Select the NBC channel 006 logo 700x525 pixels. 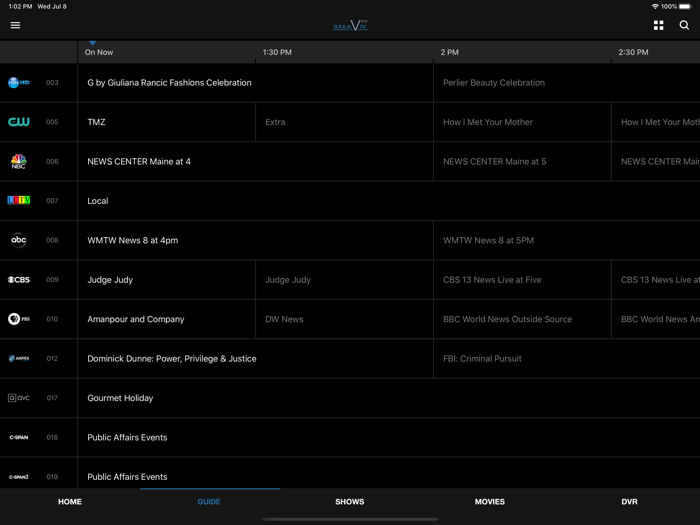point(19,161)
